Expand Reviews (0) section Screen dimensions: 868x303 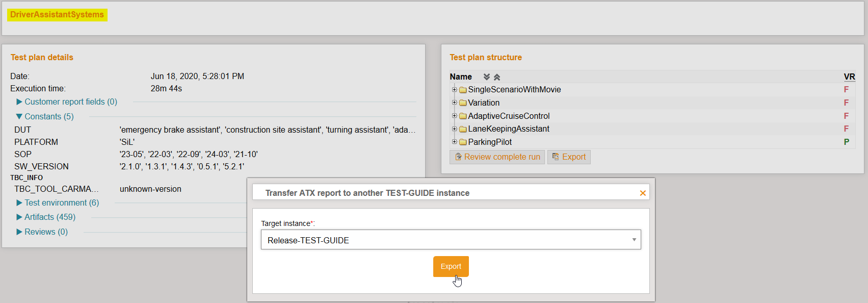tap(42, 232)
